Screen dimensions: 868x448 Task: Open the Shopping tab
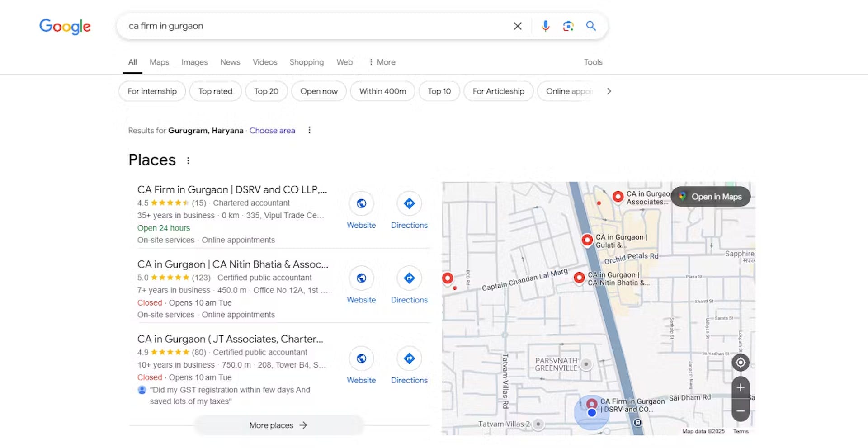[x=307, y=62]
